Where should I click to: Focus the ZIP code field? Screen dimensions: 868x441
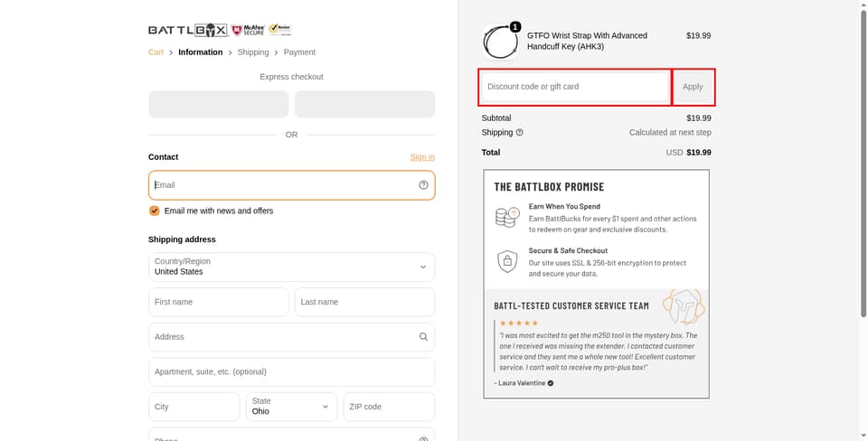pos(389,407)
